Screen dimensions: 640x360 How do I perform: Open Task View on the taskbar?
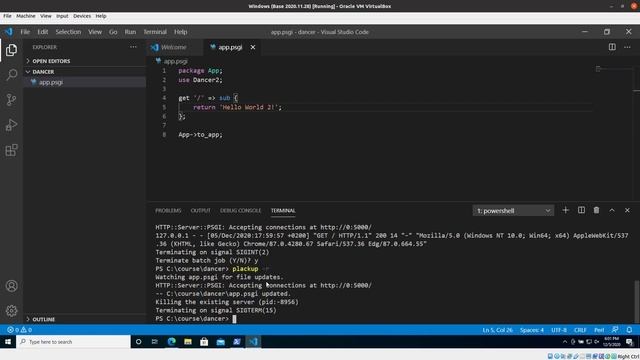(155, 342)
